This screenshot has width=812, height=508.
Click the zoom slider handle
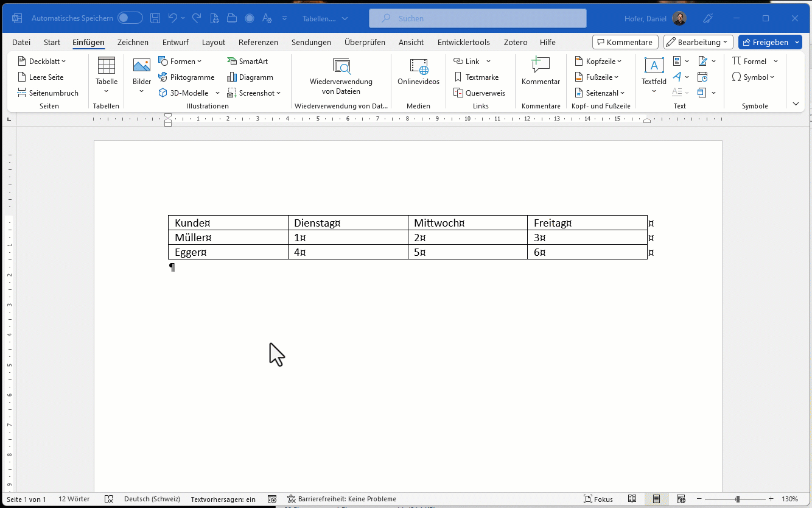click(738, 499)
